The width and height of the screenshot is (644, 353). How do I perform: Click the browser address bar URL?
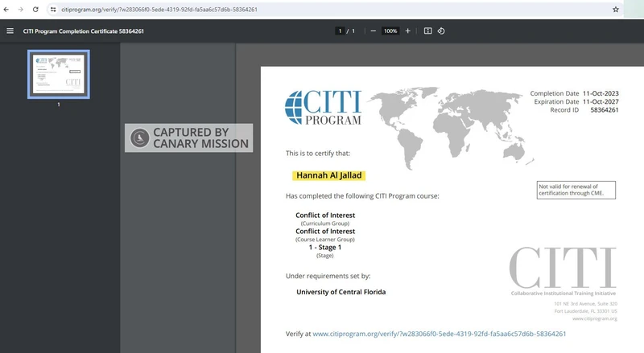point(159,10)
